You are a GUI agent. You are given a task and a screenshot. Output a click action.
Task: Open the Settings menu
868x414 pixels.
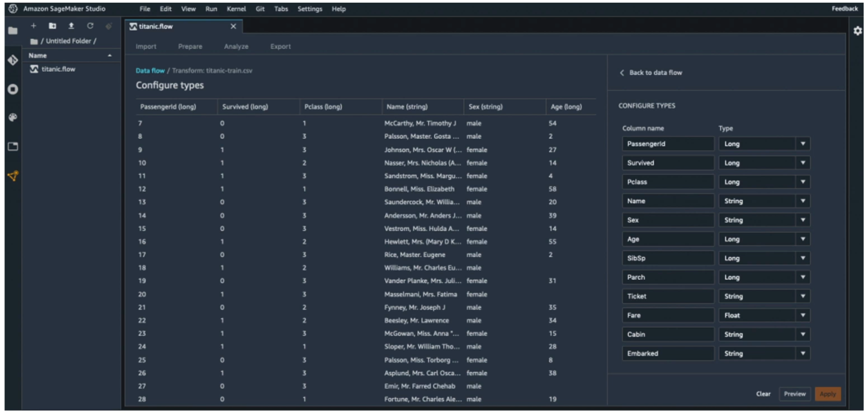tap(310, 9)
